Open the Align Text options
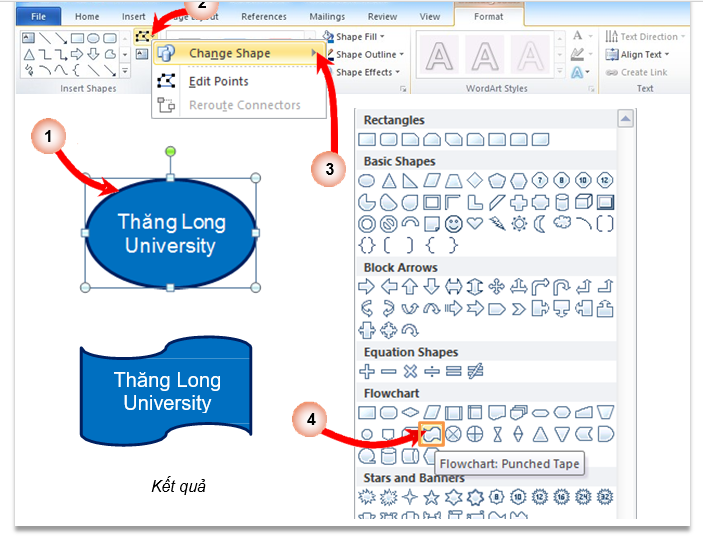 [x=640, y=55]
